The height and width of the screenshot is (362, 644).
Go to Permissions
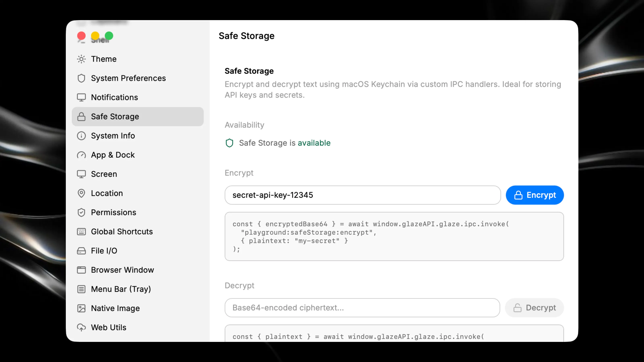[137, 212]
